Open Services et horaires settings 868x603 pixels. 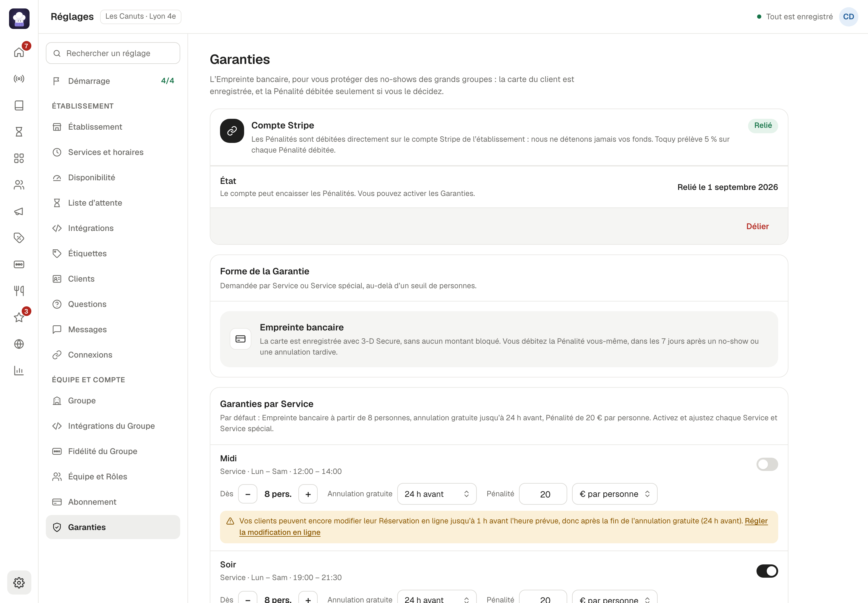(x=113, y=152)
